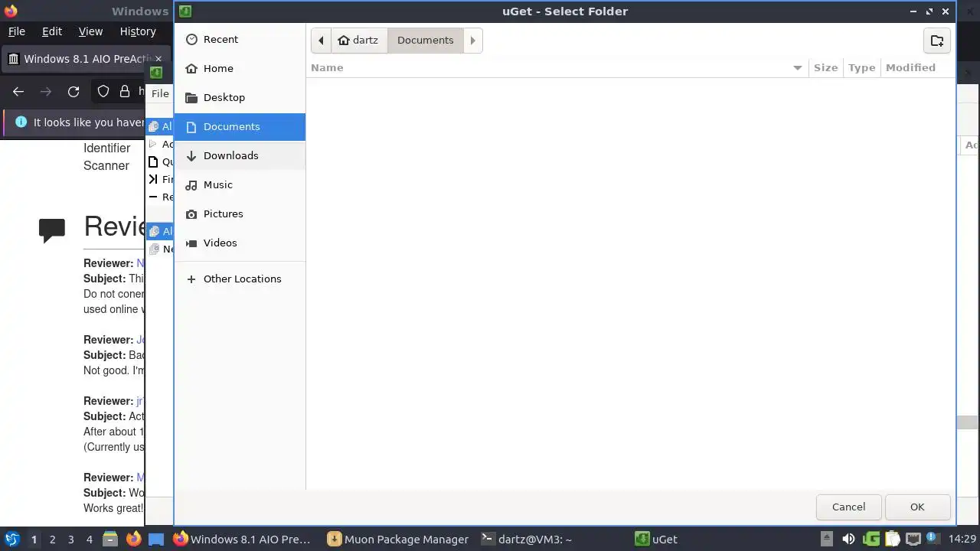Sort by the Type column header

point(861,67)
